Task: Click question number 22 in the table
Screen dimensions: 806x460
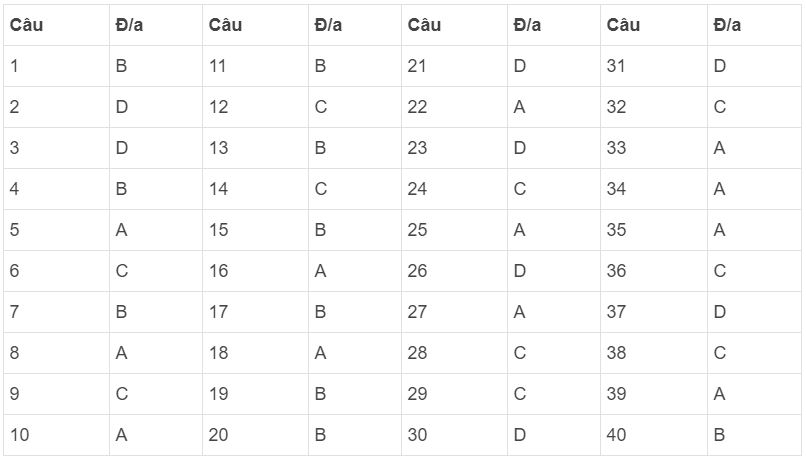Action: click(x=417, y=107)
